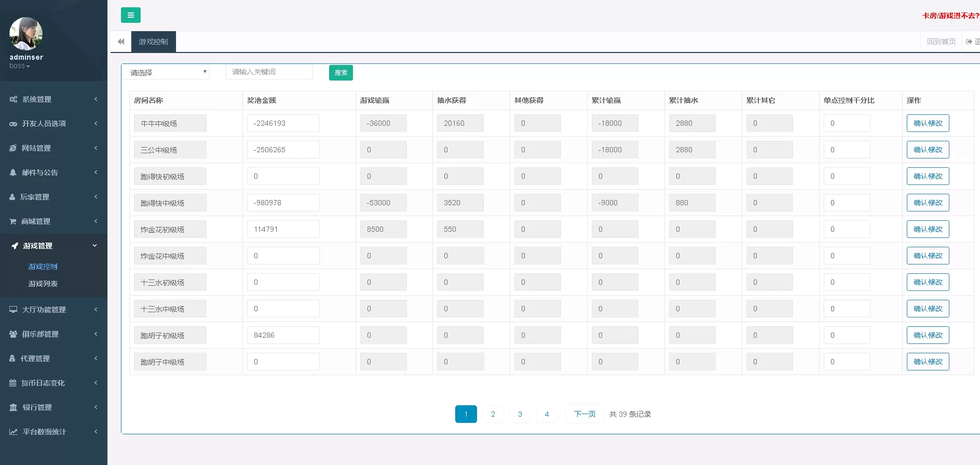Click the hamburger menu toggle button
The height and width of the screenshot is (465, 980).
pyautogui.click(x=130, y=15)
